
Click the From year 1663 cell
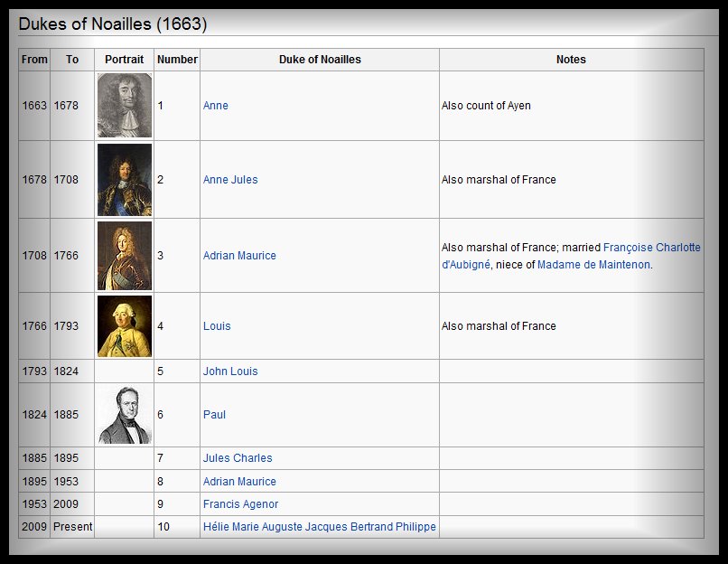pos(34,106)
